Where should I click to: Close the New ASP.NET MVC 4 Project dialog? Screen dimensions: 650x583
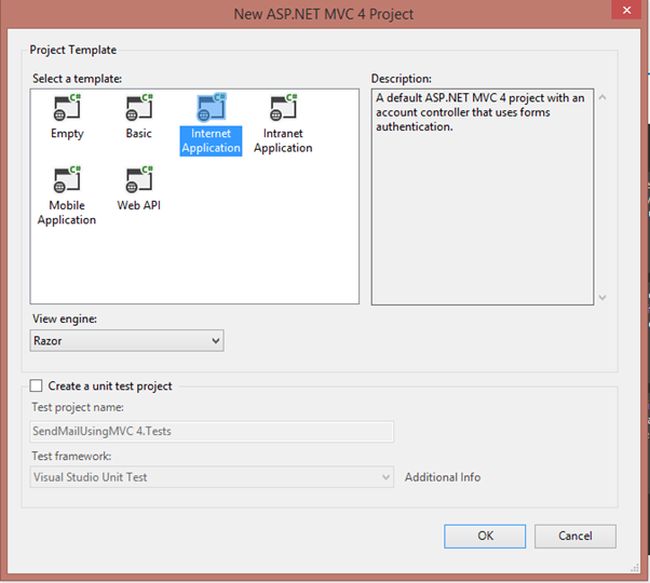point(627,10)
